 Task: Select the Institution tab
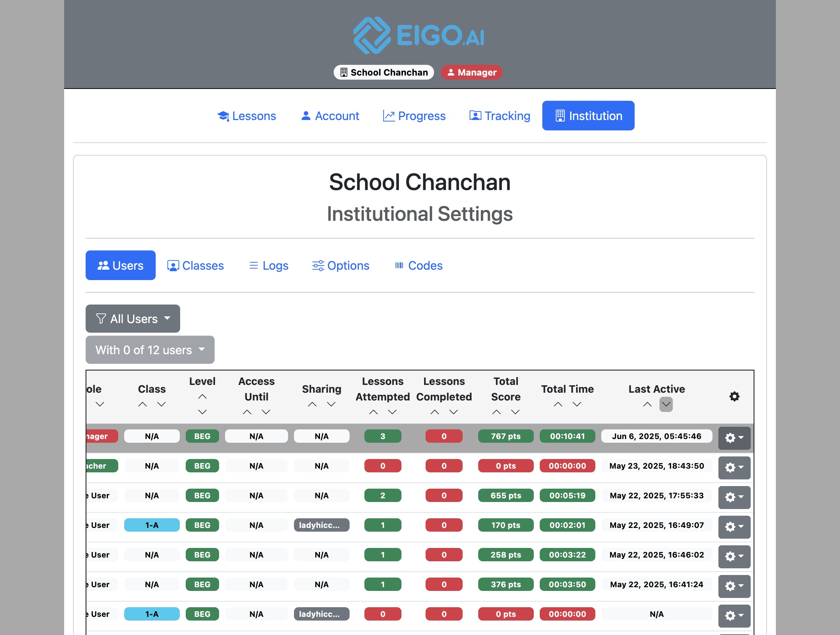point(588,116)
